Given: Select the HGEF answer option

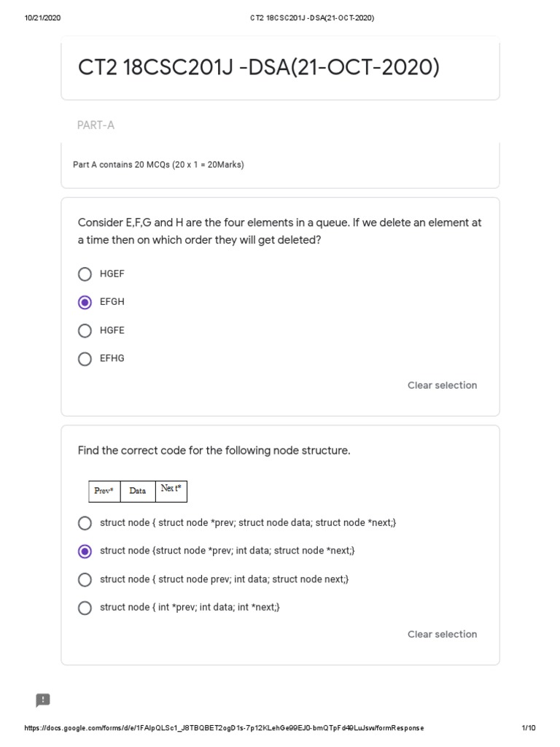Looking at the screenshot, I should click(85, 274).
